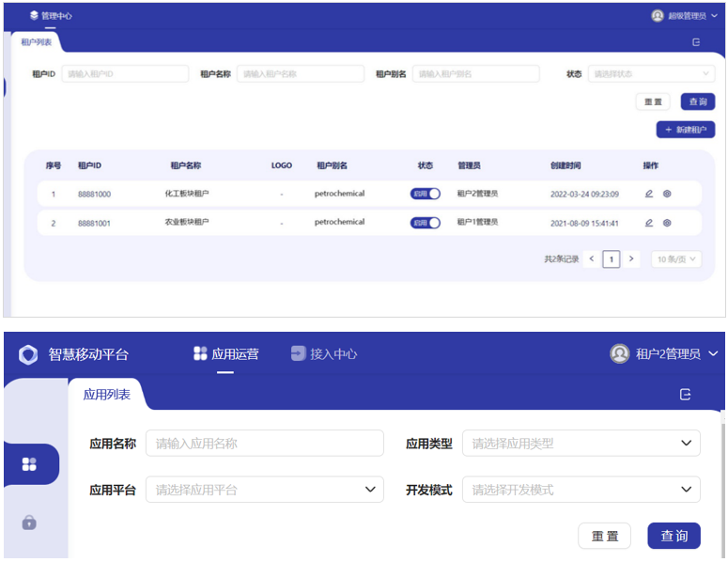728x562 pixels.
Task: Click the logout icon in 应用列表 panel
Action: [x=685, y=395]
